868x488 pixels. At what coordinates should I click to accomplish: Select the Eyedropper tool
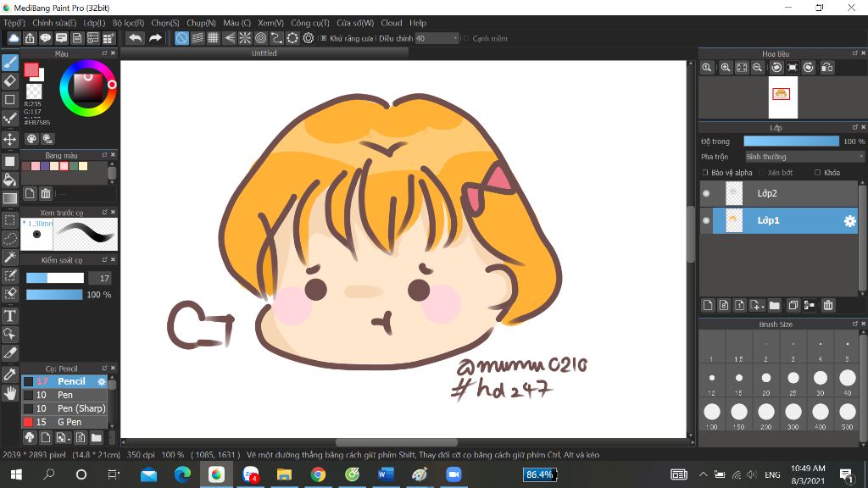(10, 374)
